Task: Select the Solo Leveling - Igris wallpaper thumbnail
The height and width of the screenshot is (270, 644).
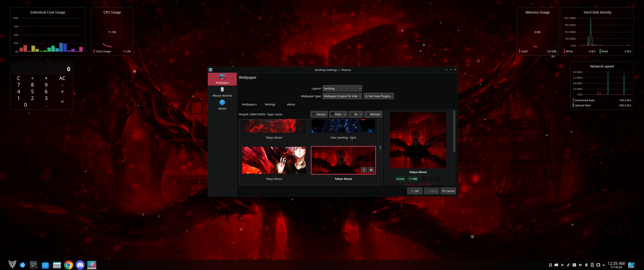Action: coord(343,126)
